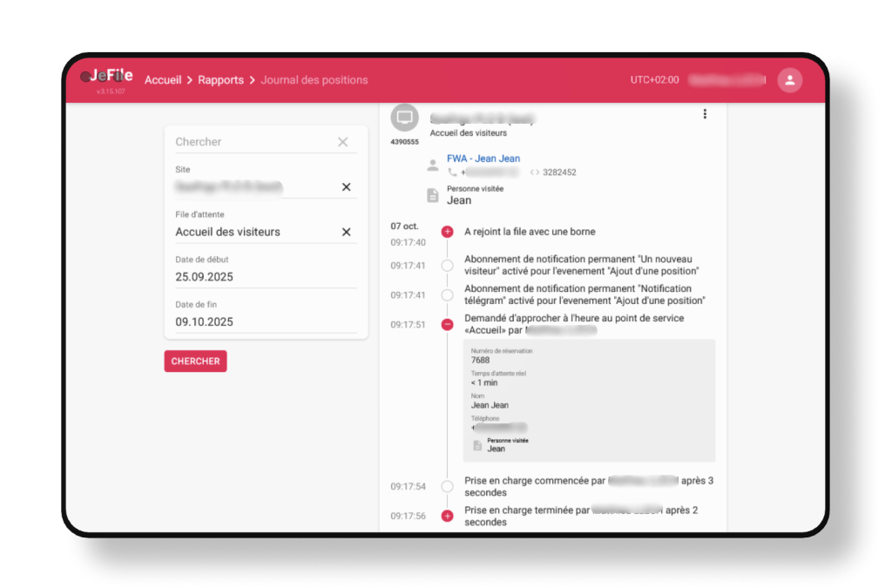Viewport: 892px width, 588px height.
Task: Navigate to Rapports in the breadcrumb
Action: click(x=220, y=80)
